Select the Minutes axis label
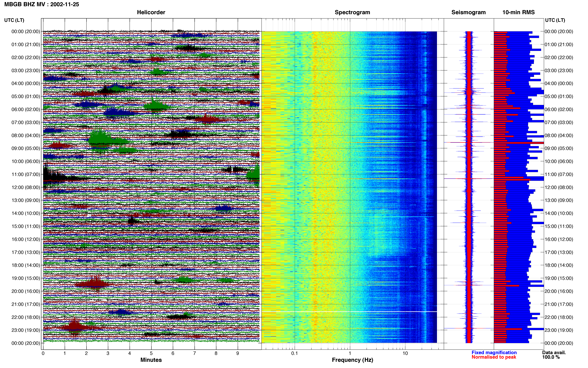588x368 pixels. [151, 360]
